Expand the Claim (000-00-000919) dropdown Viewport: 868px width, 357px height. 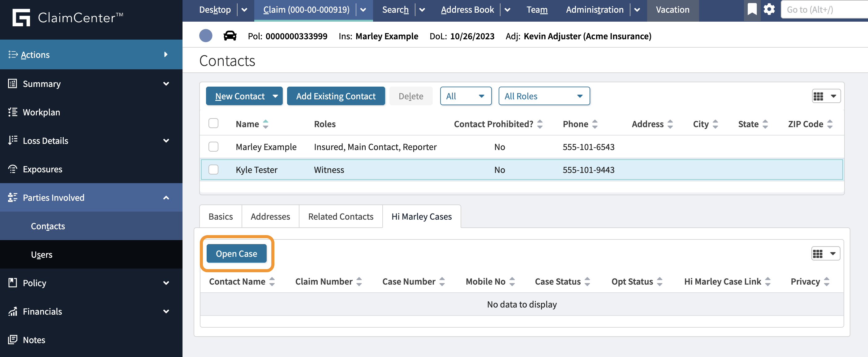363,10
